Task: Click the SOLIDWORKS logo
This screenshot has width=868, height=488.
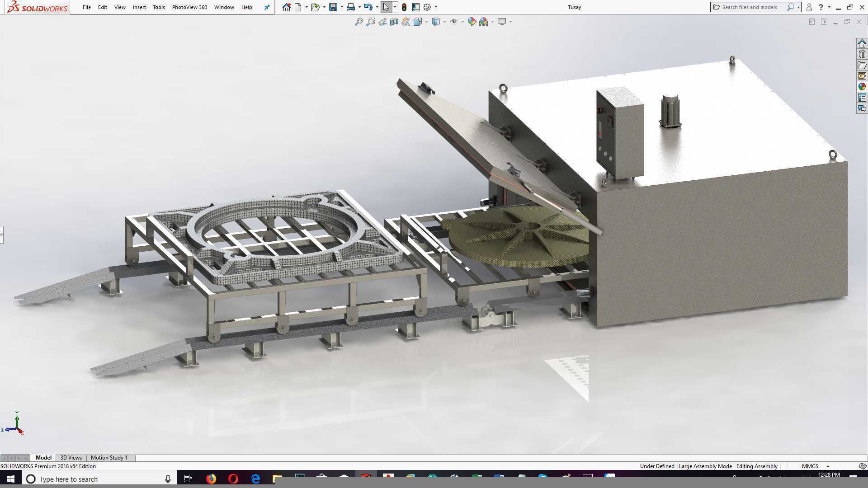Action: click(38, 7)
